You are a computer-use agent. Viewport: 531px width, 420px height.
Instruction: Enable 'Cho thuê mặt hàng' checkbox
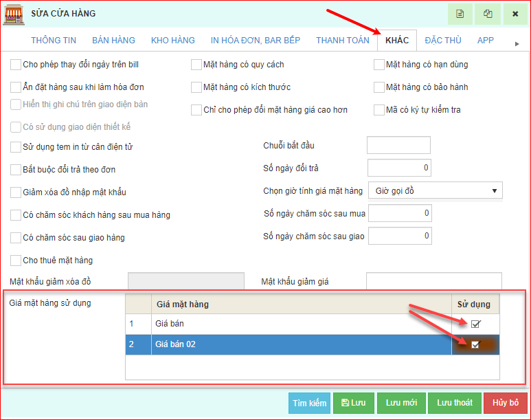pyautogui.click(x=16, y=261)
